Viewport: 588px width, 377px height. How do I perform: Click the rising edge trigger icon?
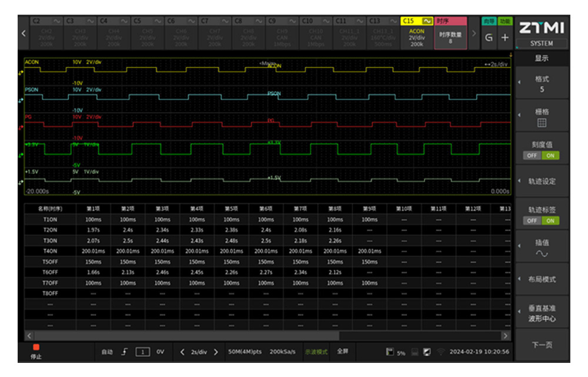(125, 352)
